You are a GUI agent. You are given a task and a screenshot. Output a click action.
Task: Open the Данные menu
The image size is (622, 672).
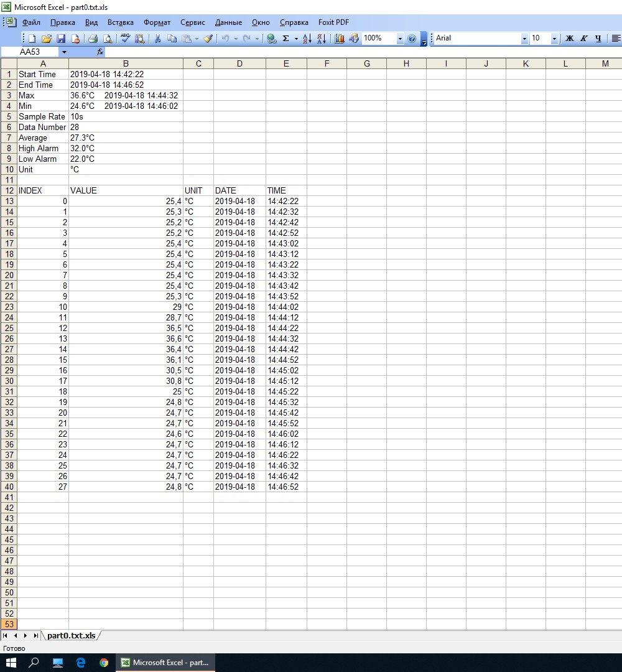pos(228,22)
